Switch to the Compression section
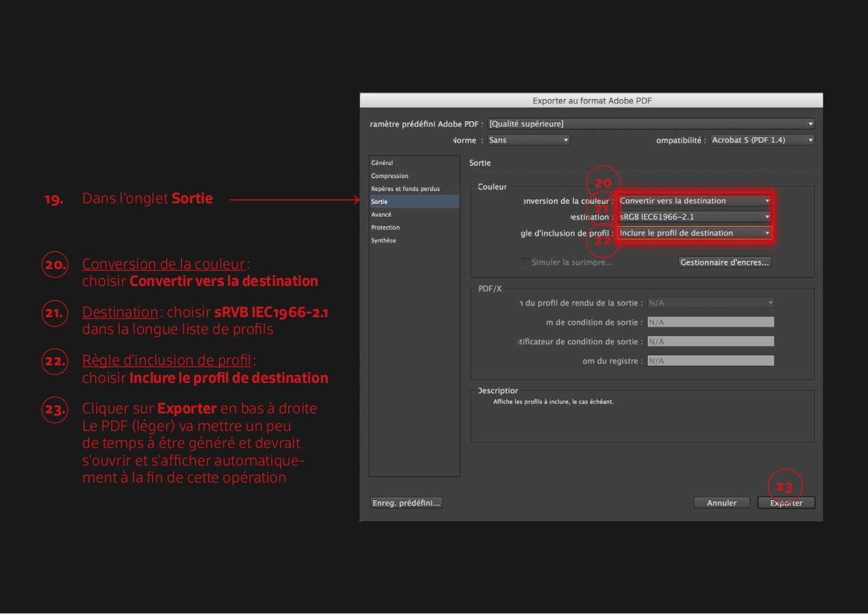Image resolution: width=868 pixels, height=614 pixels. 390,176
